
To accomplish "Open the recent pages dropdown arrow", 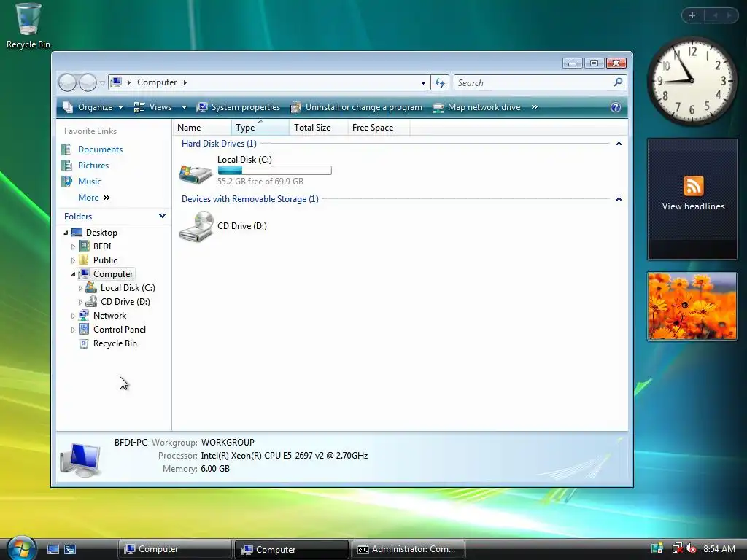I will point(102,83).
